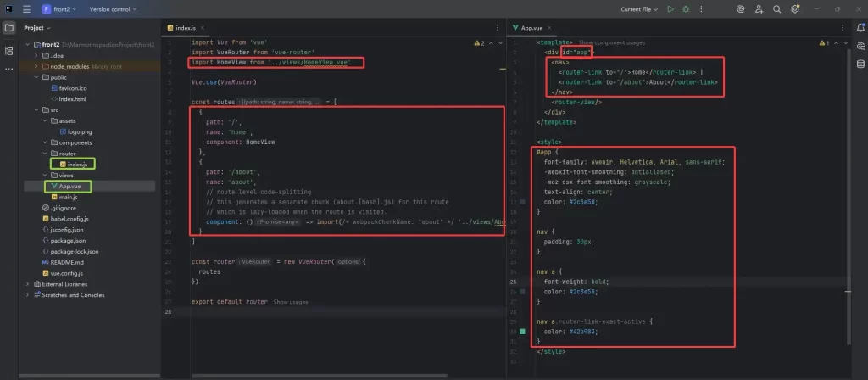This screenshot has height=380, width=868.
Task: Open IDE settings gear icon
Action: [794, 9]
